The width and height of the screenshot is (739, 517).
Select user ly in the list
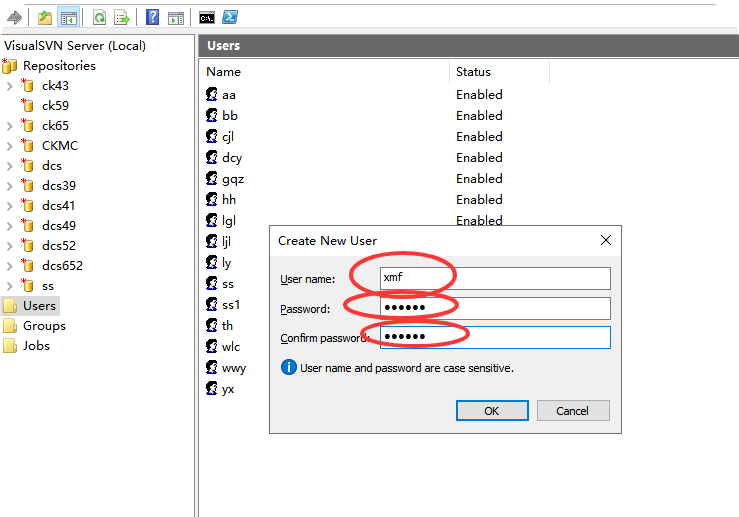coord(226,263)
